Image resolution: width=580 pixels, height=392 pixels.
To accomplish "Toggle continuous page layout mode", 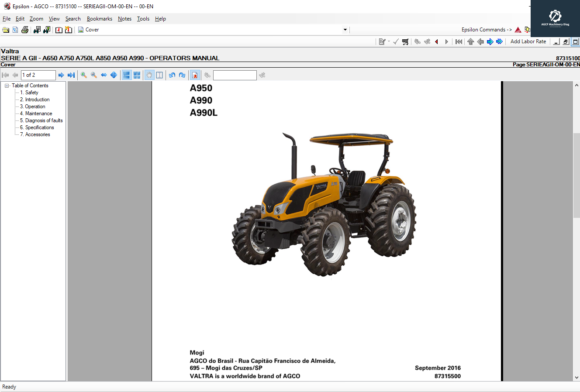I will pos(126,75).
